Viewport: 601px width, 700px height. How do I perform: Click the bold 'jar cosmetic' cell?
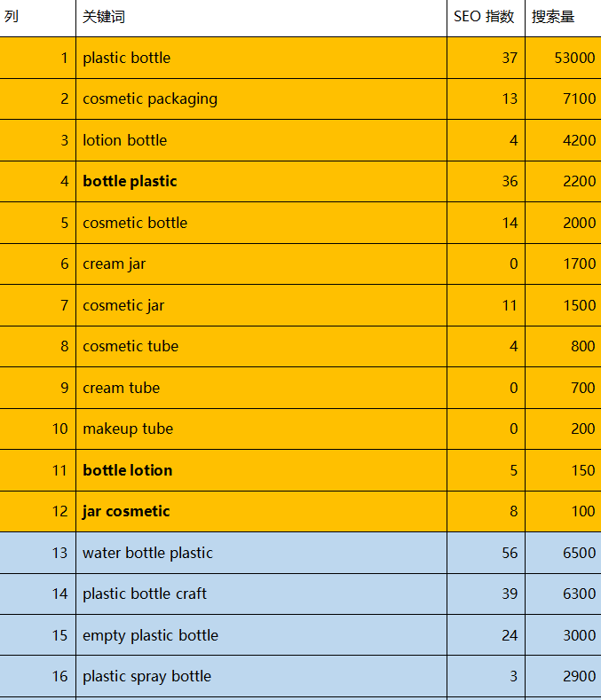click(261, 512)
